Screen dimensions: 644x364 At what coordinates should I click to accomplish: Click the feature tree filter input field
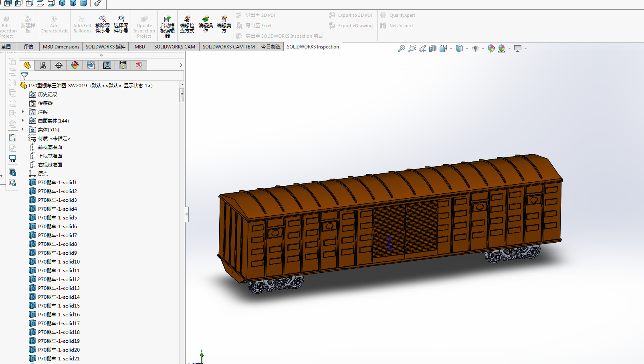(104, 76)
